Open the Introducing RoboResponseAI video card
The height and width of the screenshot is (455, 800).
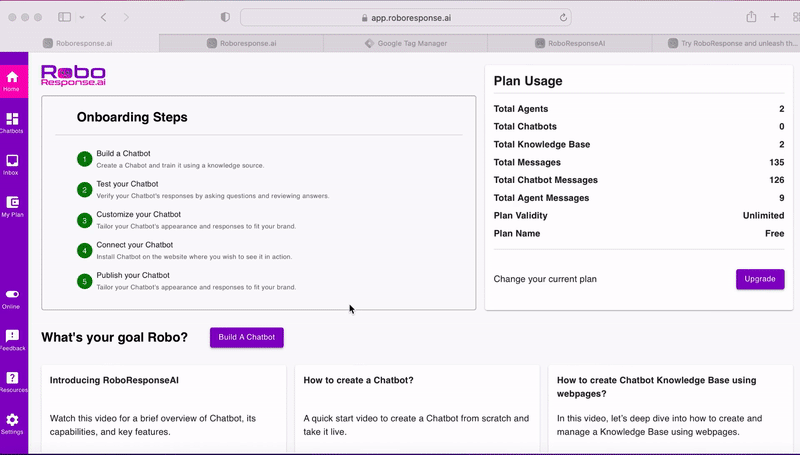[164, 408]
